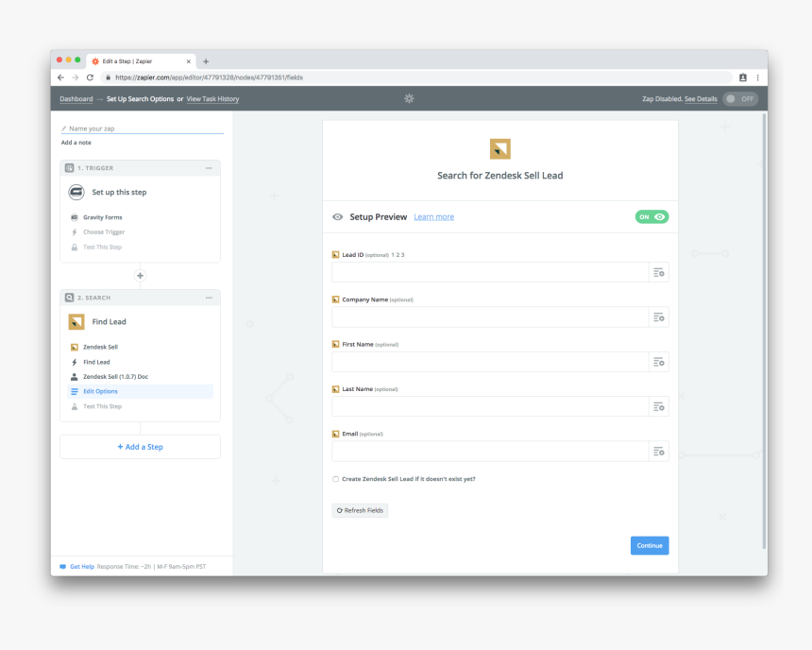The width and height of the screenshot is (812, 650).
Task: Click the browser address bar URL
Action: click(210, 77)
